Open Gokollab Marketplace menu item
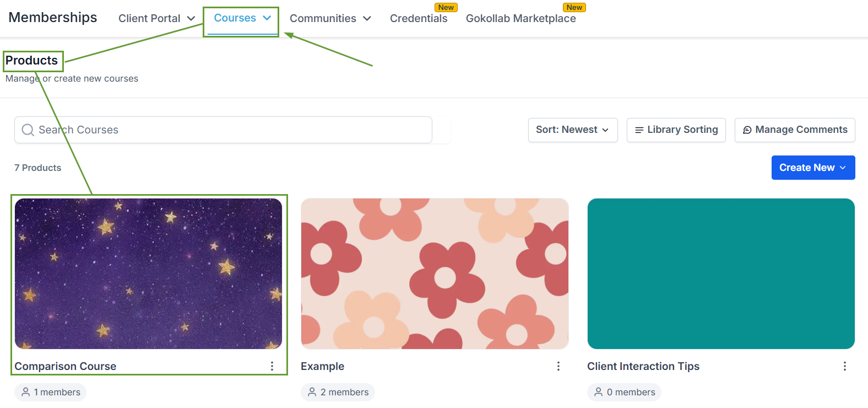The width and height of the screenshot is (868, 408). tap(521, 18)
